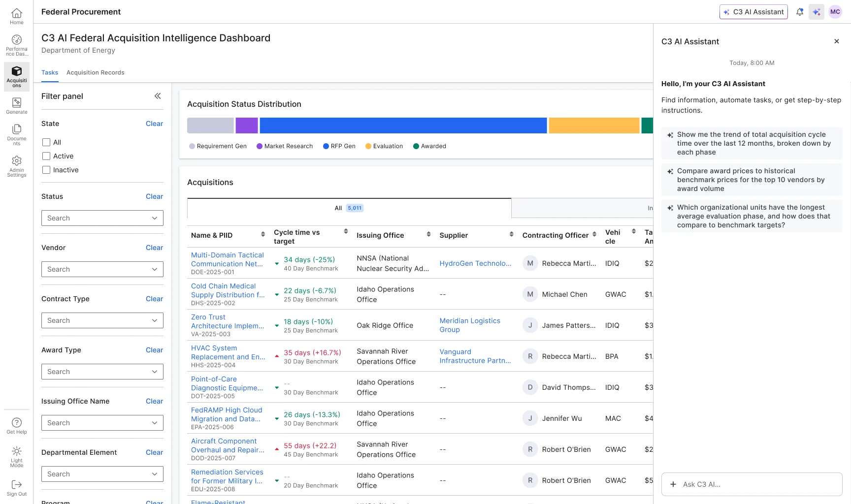Viewport: 851px width, 504px height.
Task: Select the All 5,011 acquisitions tab
Action: [x=349, y=208]
